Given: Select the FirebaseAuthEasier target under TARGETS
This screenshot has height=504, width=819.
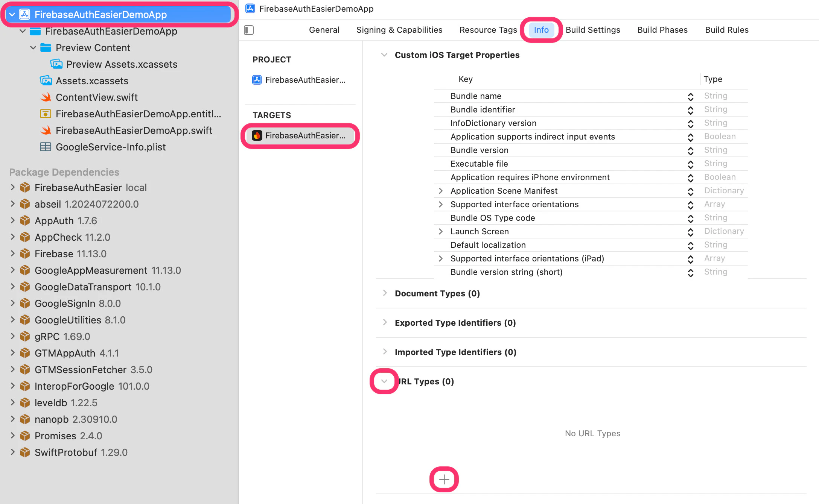Looking at the screenshot, I should coord(300,135).
